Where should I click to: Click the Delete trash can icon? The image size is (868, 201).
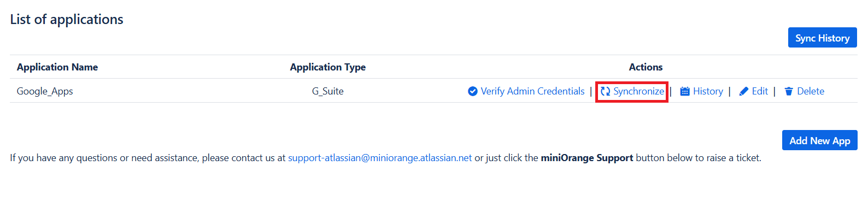(789, 91)
